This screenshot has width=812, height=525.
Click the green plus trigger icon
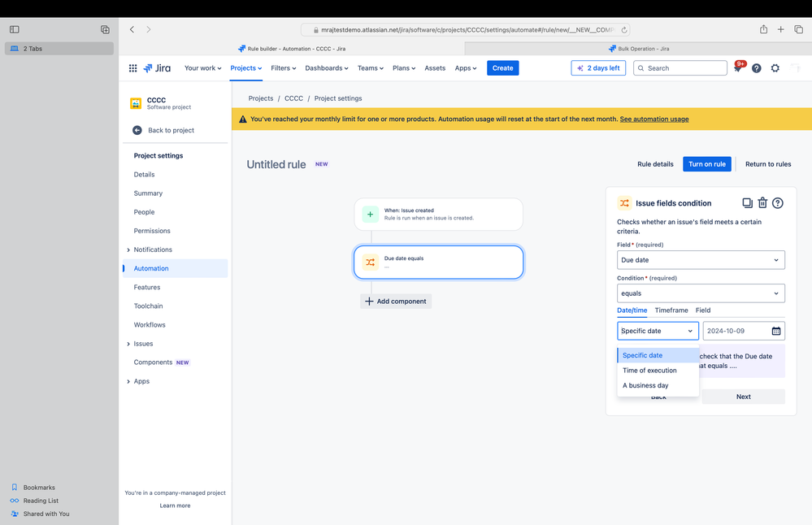(371, 215)
